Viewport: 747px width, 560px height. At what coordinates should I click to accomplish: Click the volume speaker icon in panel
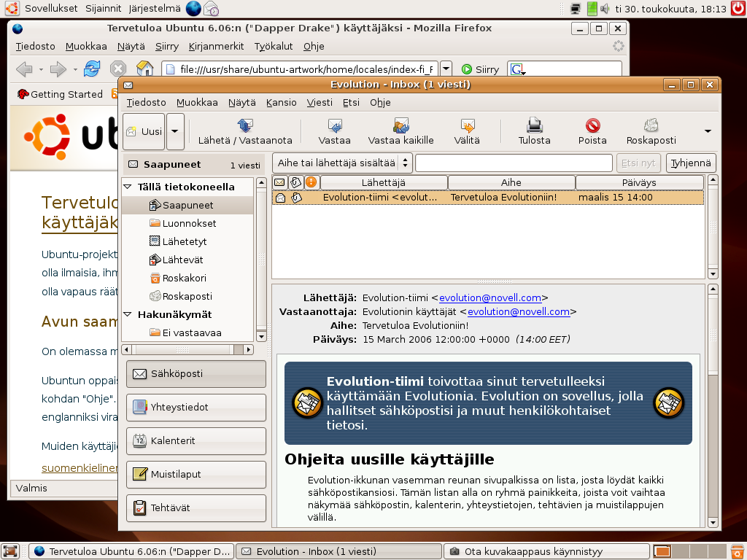click(x=605, y=8)
